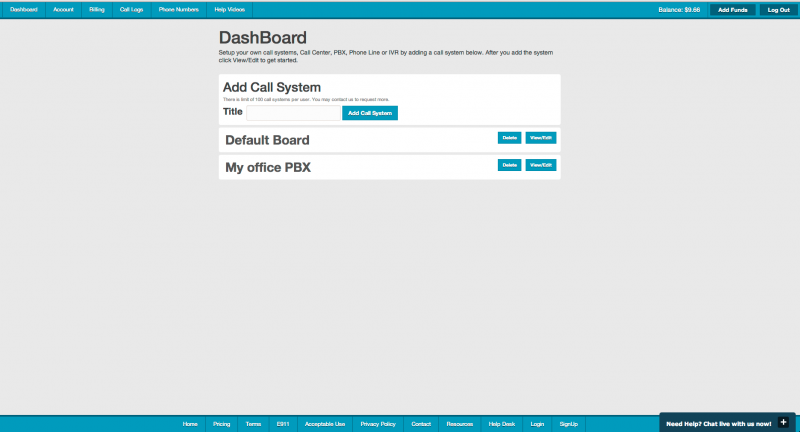Click the Log Out button

pos(778,9)
